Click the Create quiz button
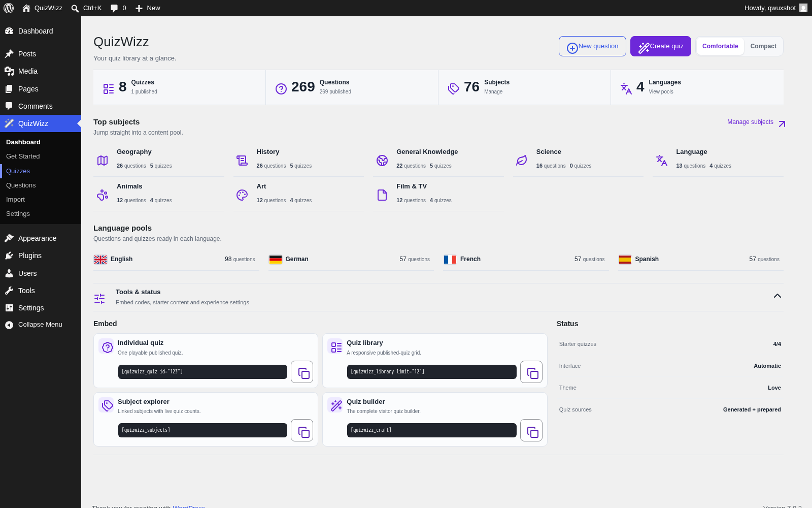Screen dimensions: 812x508 [661, 46]
